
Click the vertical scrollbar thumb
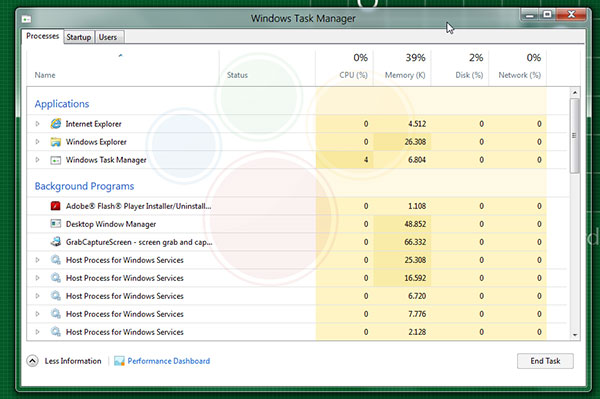(575, 136)
